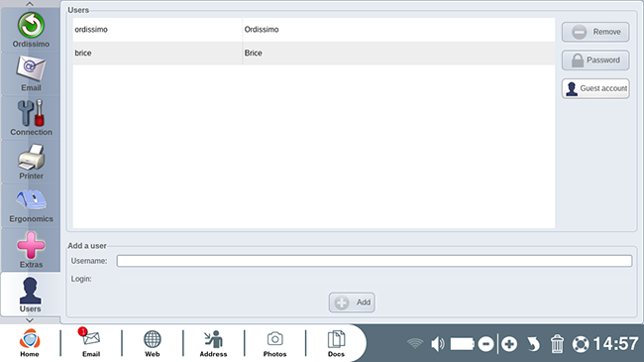
Task: Open Docs from the taskbar
Action: [x=336, y=343]
